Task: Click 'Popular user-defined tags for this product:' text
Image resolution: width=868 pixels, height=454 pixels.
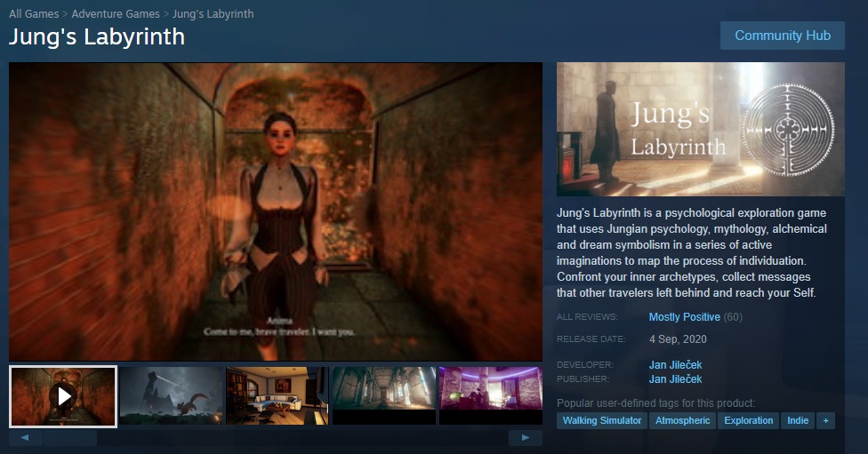Action: (x=655, y=403)
